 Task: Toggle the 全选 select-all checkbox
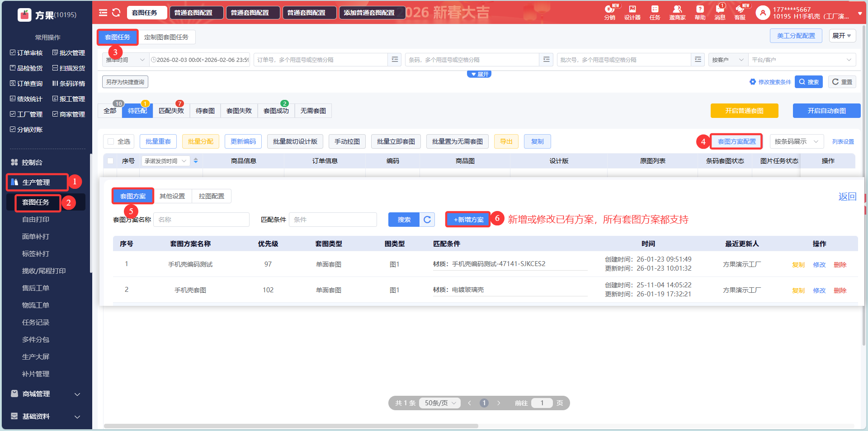111,141
